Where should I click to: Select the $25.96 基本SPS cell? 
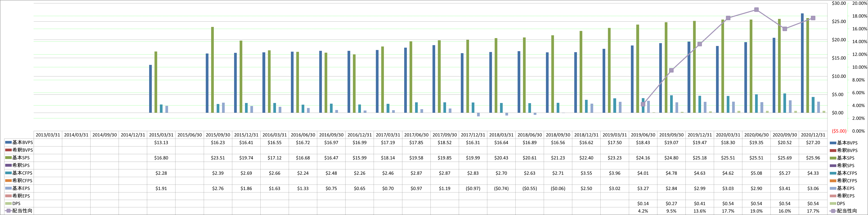coord(813,158)
